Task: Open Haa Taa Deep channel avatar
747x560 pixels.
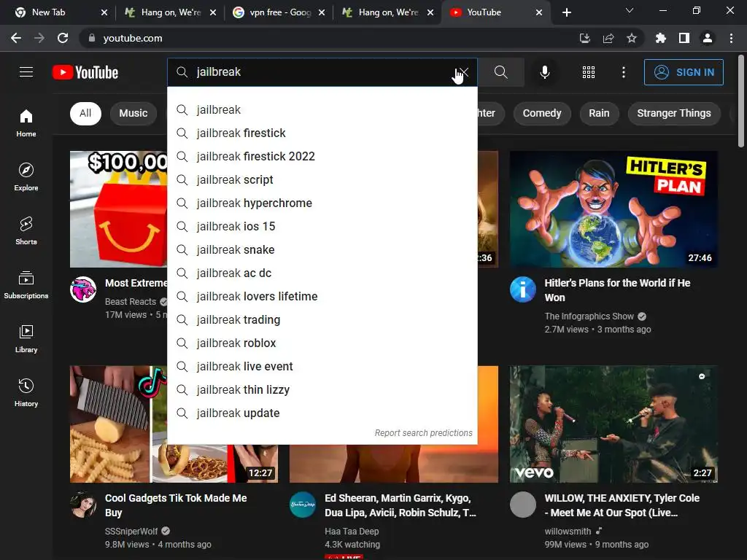Action: point(303,505)
